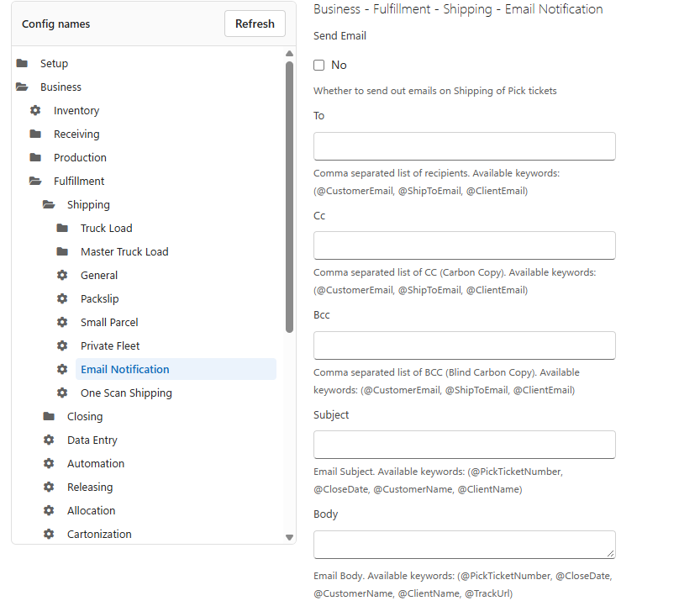Click the gear icon beside Packslip
This screenshot has width=700, height=601.
pyautogui.click(x=62, y=298)
